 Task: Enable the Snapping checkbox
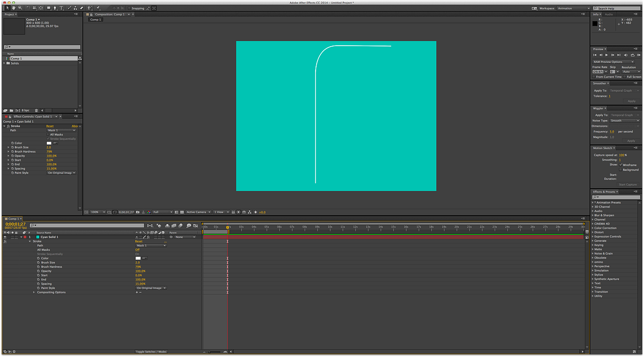[129, 8]
